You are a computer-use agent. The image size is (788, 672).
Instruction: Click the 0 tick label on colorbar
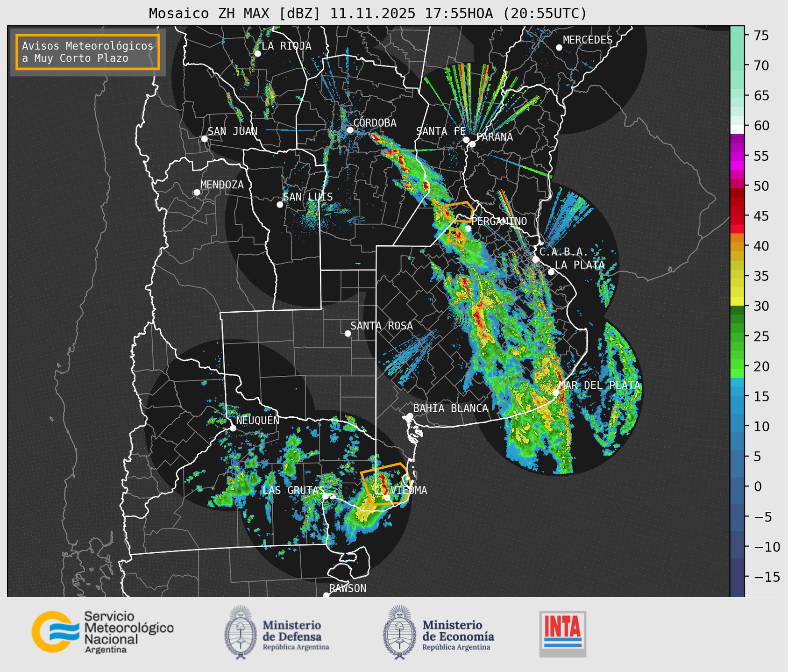pos(757,486)
